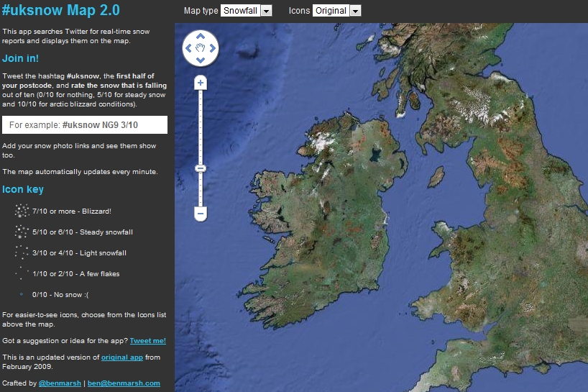Image resolution: width=588 pixels, height=392 pixels.
Task: Click the zoom slider handle
Action: (x=201, y=168)
